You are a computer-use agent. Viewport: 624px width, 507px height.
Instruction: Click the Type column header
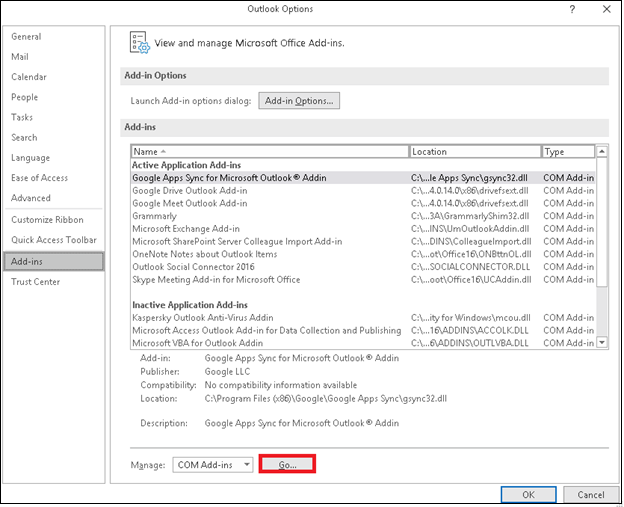coord(566,151)
